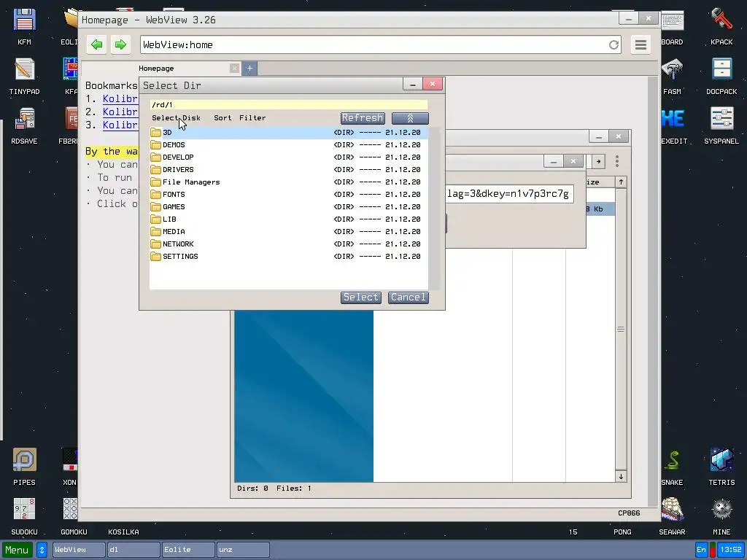Select the 3D folder

pos(289,133)
